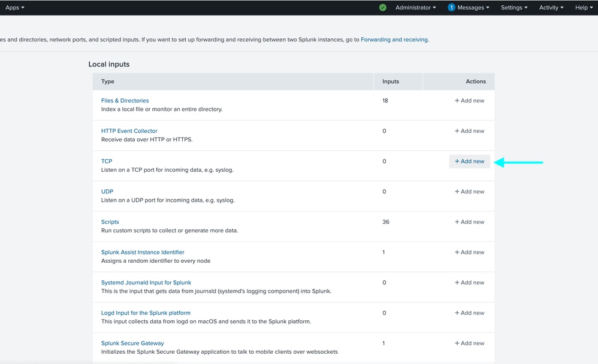Viewport: 598px width, 364px height.
Task: Add new UDP input
Action: pos(470,192)
